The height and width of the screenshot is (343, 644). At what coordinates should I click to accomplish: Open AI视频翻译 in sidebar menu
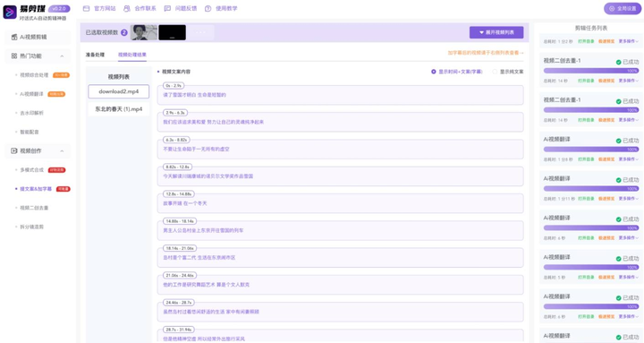click(x=31, y=94)
